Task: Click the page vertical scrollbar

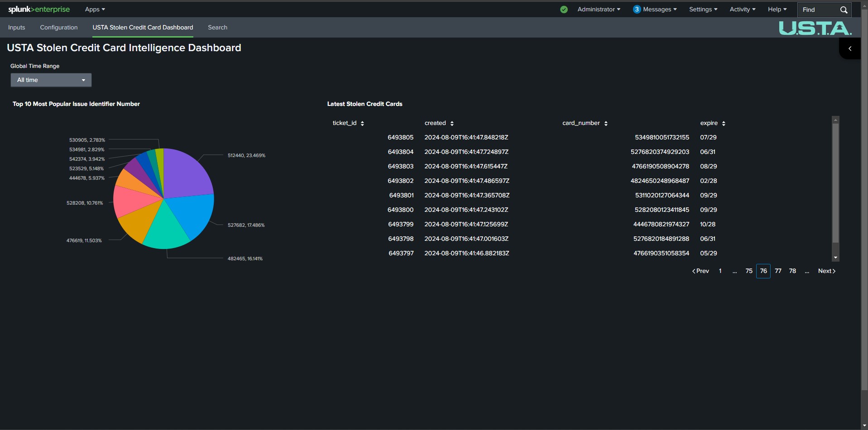Action: click(864, 199)
